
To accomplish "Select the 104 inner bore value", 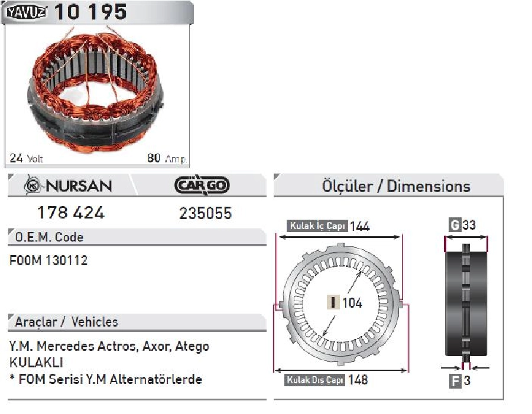I will point(352,302).
